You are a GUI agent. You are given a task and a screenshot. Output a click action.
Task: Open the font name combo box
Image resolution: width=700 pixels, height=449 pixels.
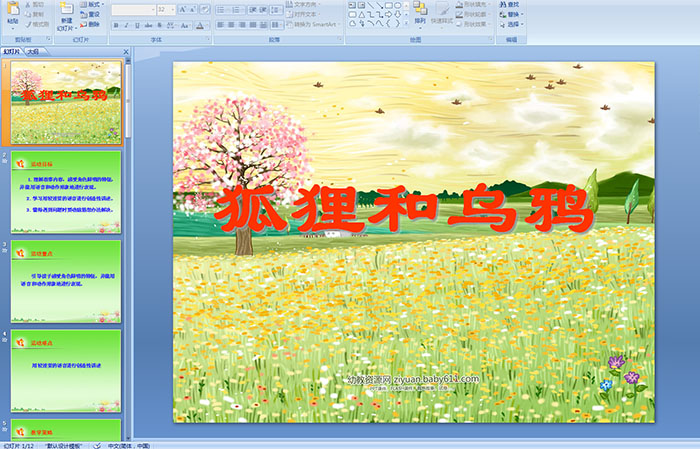133,9
